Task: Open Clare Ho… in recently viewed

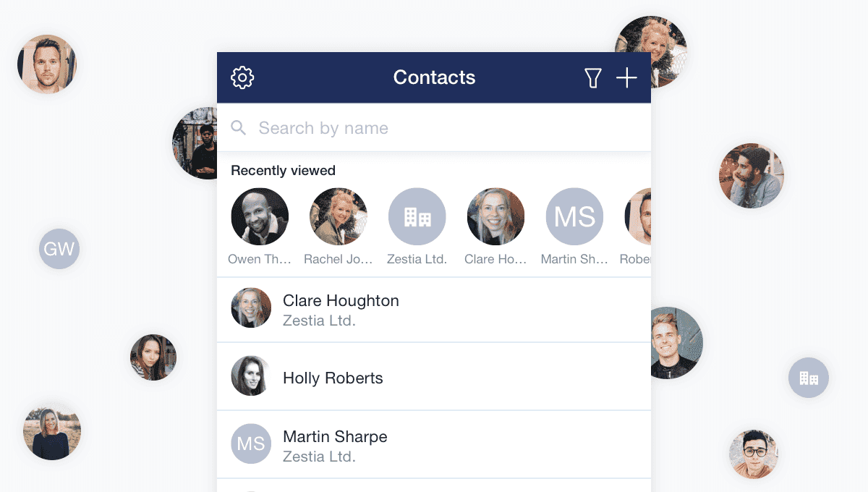Action: [496, 216]
